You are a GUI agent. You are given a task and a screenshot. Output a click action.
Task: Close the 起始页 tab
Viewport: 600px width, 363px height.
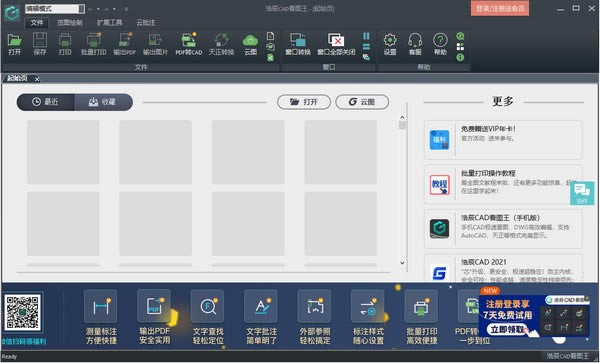(37, 79)
